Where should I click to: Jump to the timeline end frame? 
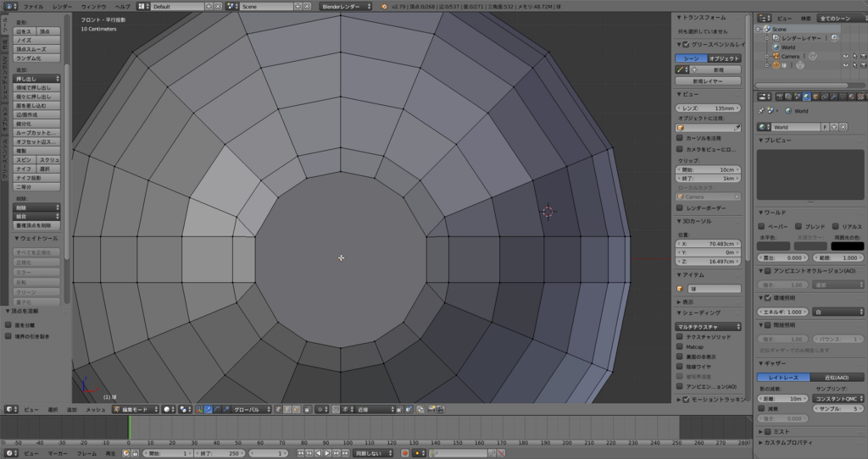[x=345, y=453]
